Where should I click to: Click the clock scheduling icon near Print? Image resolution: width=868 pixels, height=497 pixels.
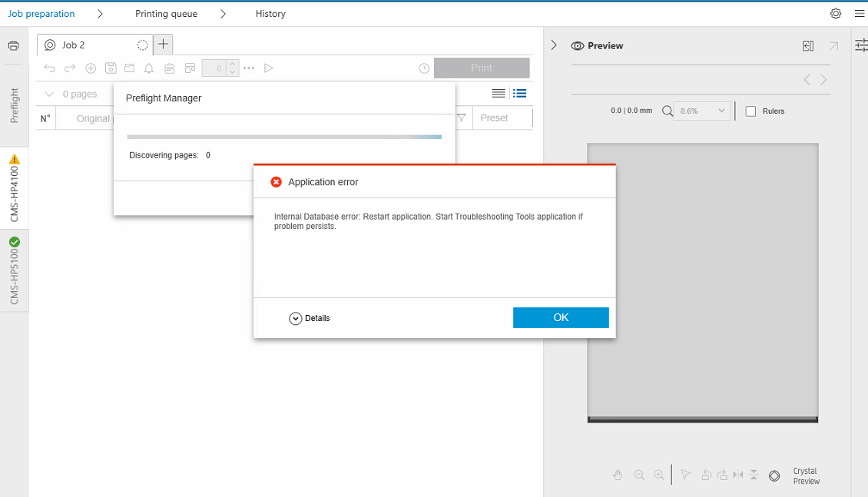tap(424, 68)
